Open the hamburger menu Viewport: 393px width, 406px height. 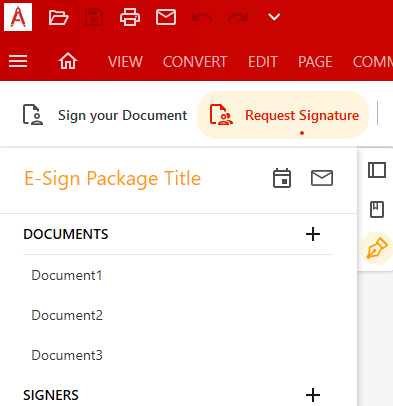pyautogui.click(x=18, y=61)
